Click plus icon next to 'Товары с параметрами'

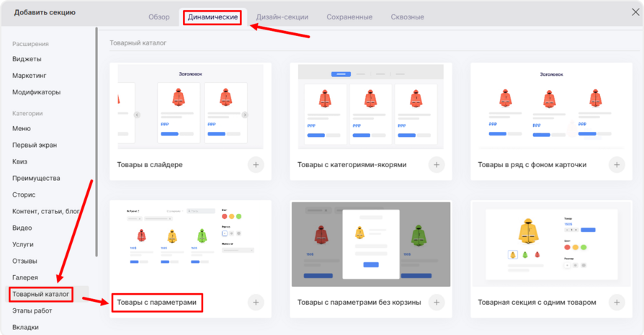pyautogui.click(x=256, y=303)
